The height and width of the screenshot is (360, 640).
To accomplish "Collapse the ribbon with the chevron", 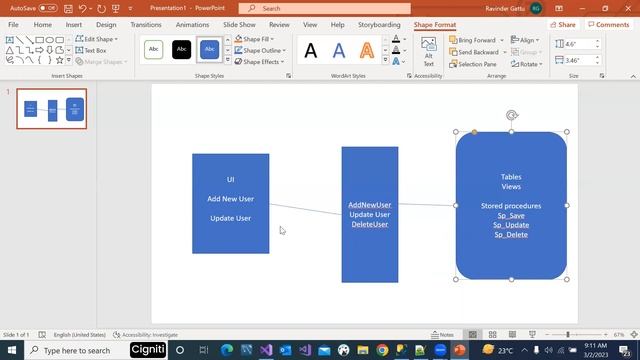I will tap(633, 76).
